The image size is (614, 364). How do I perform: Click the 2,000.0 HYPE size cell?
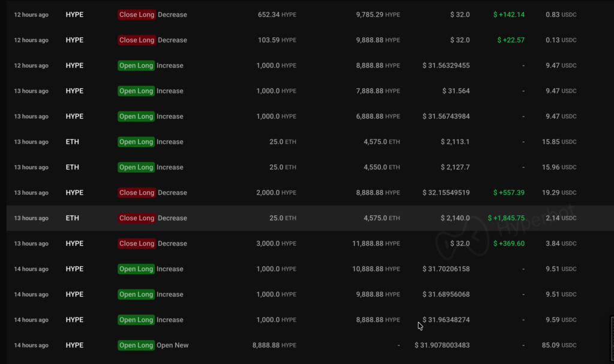pos(276,192)
